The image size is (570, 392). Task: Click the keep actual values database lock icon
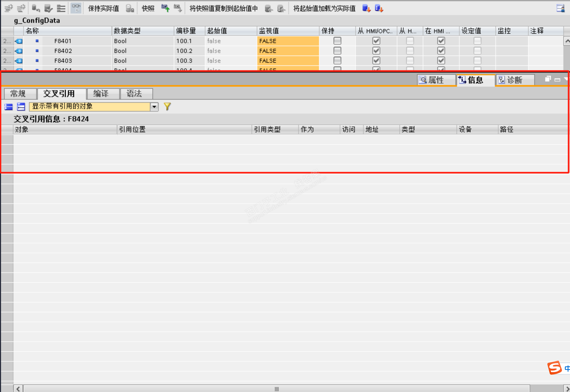click(130, 8)
